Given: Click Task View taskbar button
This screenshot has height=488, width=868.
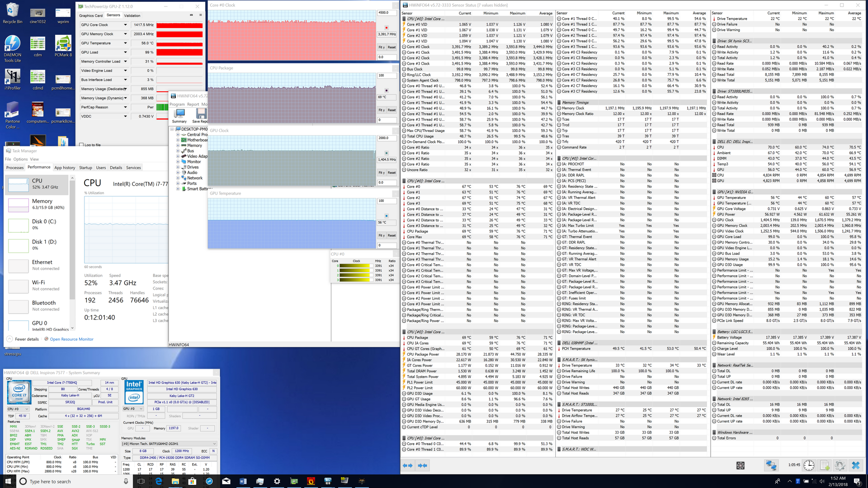Looking at the screenshot, I should pyautogui.click(x=141, y=481).
